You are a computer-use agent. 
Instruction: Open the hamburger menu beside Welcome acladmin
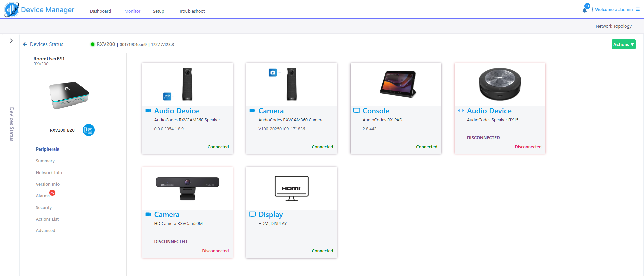coord(638,9)
